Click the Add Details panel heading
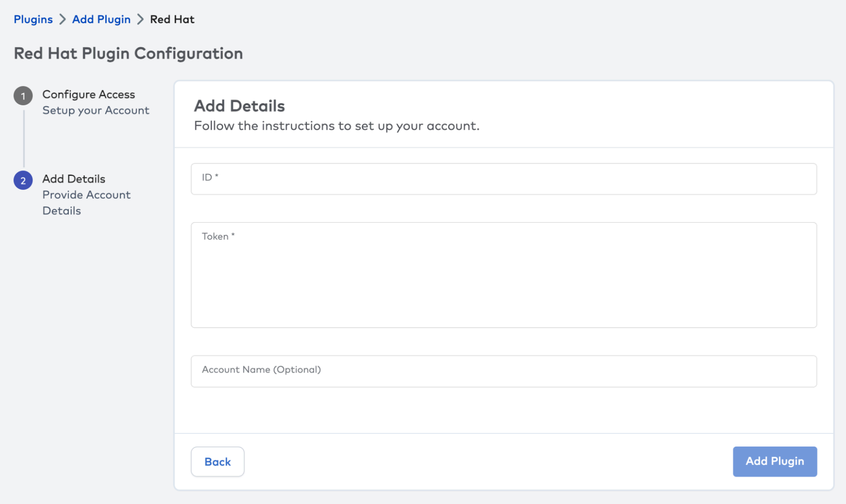846x504 pixels. click(x=239, y=106)
